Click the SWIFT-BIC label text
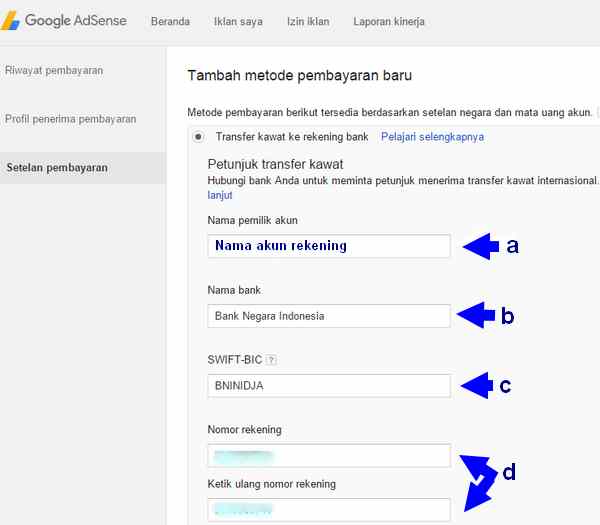The image size is (600, 525). (x=235, y=360)
